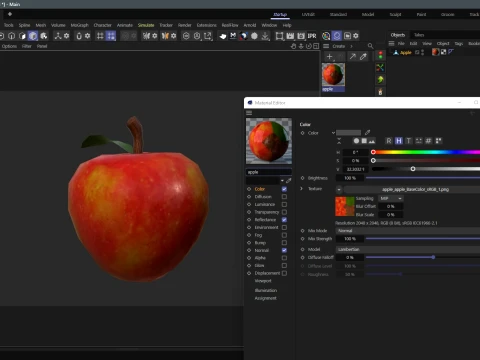Image resolution: width=480 pixels, height=360 pixels.
Task: Click the hue rainbow slider handle
Action: (x=373, y=152)
